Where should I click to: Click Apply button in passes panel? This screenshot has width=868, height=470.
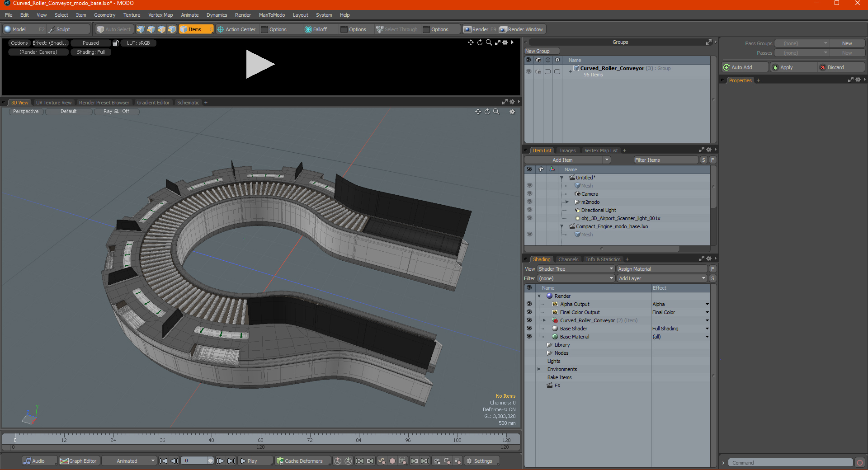(793, 67)
